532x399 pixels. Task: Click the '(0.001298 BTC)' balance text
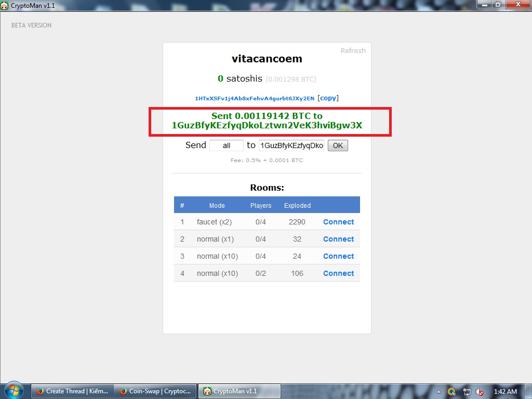coord(291,79)
